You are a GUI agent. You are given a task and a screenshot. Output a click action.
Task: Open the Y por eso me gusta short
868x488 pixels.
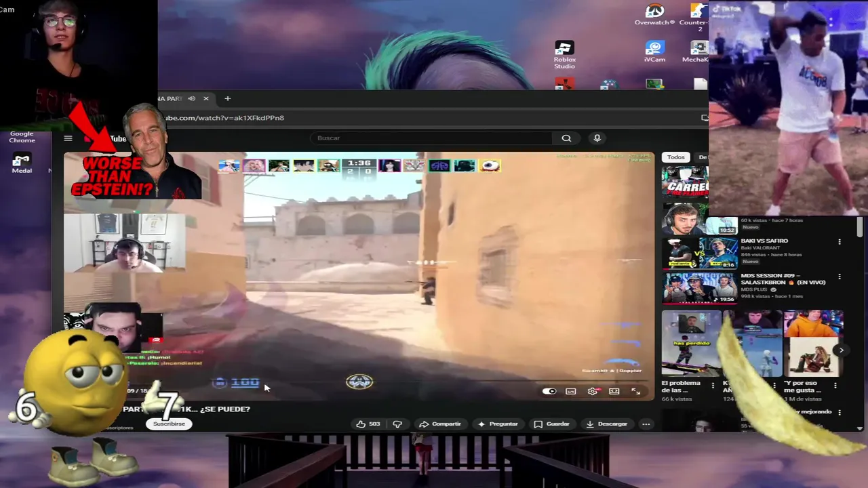814,343
